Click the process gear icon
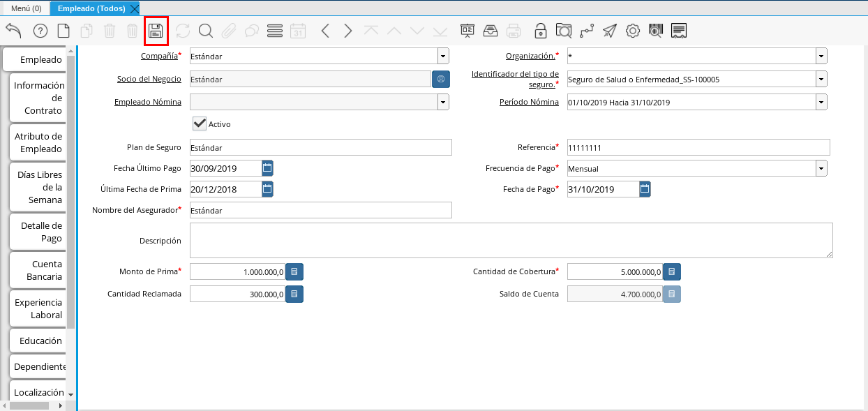 point(633,31)
